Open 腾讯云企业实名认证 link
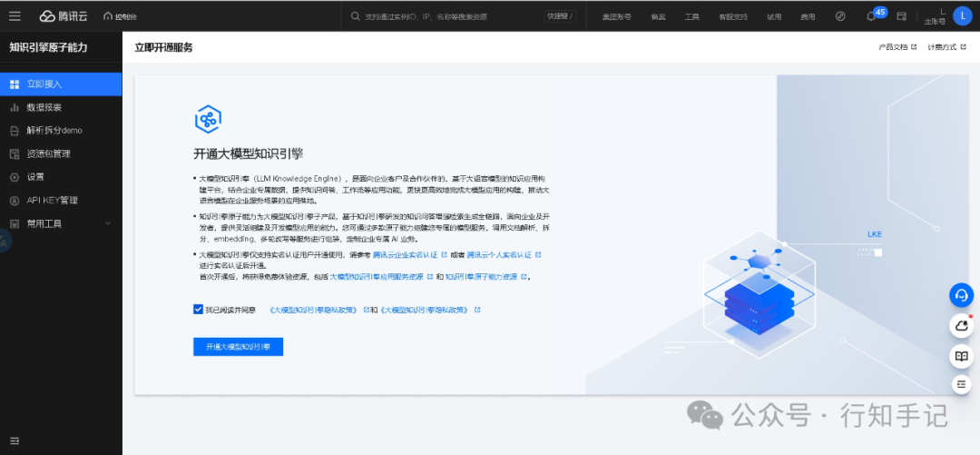Image resolution: width=980 pixels, height=455 pixels. pos(409,254)
